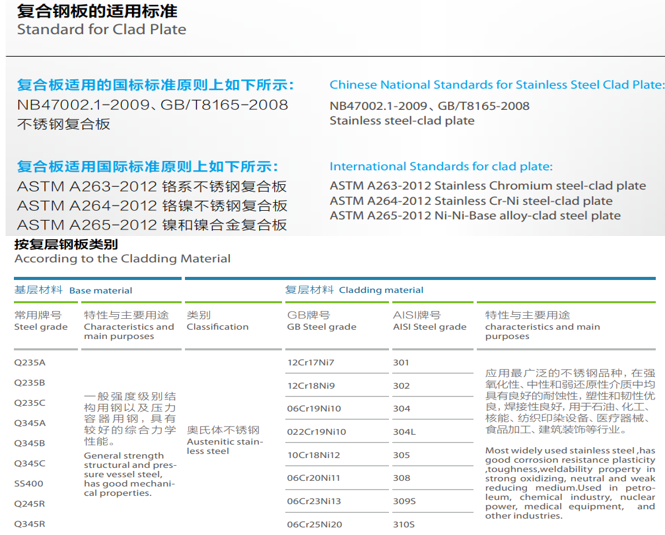Image resolution: width=665 pixels, height=535 pixels.
Task: Select the SS400 steel grade cell
Action: pos(28,482)
